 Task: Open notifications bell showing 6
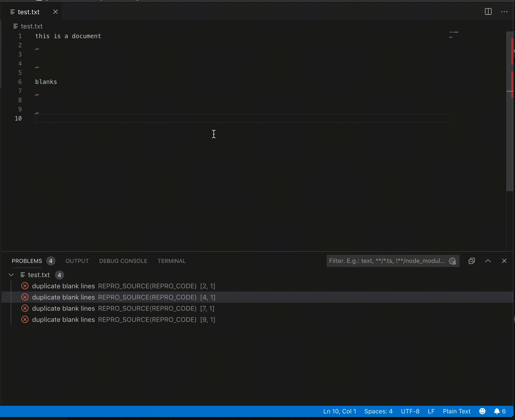(x=500, y=411)
